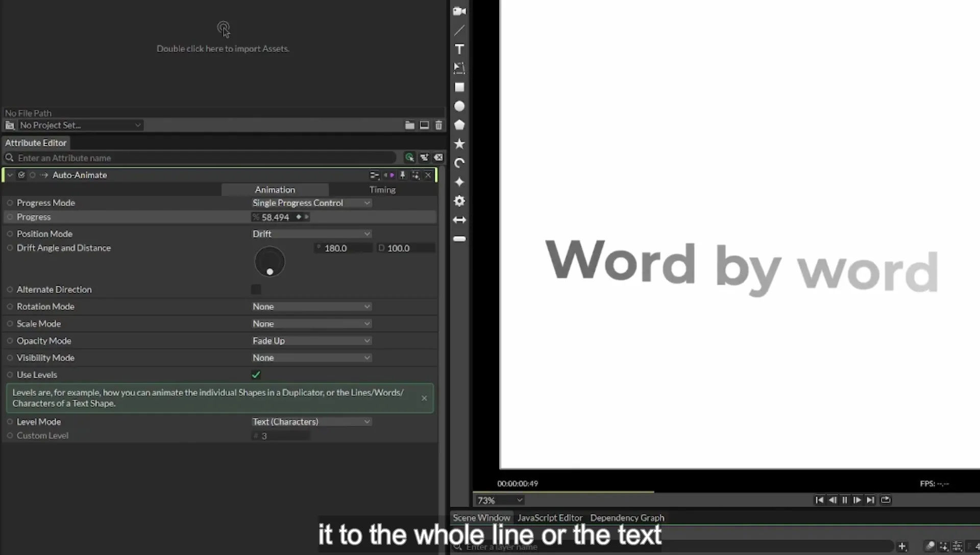Open the viewport 73% zoom dropdown
The image size is (980, 555).
pos(500,500)
